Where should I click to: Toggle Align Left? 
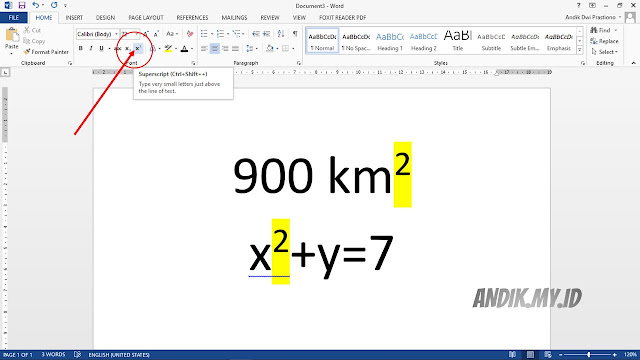[204, 49]
